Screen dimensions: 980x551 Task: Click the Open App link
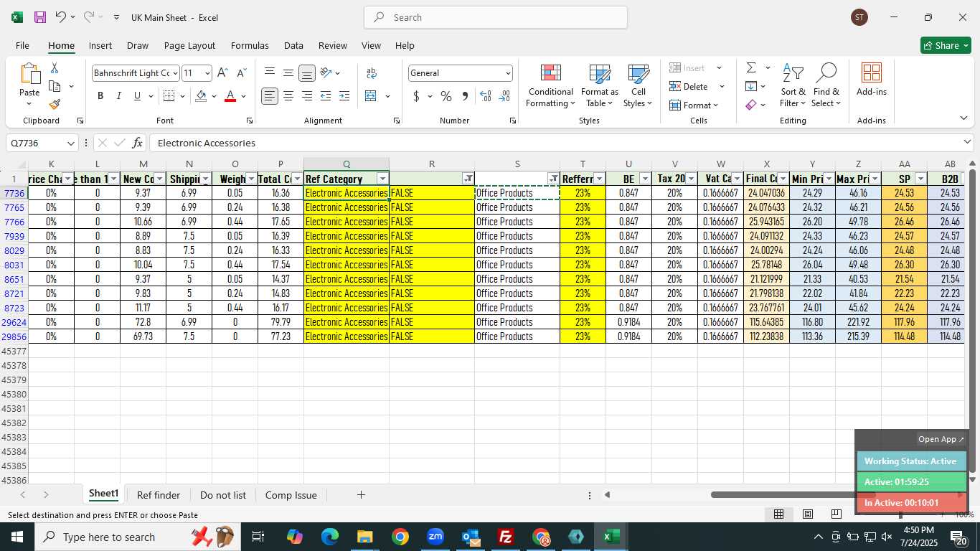941,439
